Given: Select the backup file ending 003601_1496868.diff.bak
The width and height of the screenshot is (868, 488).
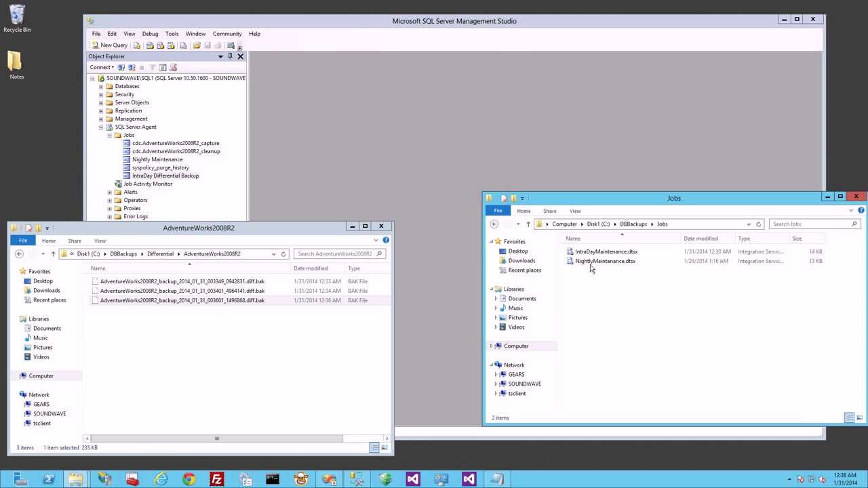Looking at the screenshot, I should pyautogui.click(x=182, y=300).
